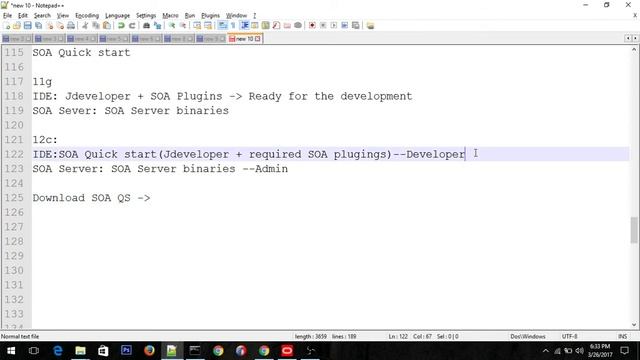Click line 118 'IDE: Jdeveloper + SOA Plugins' text
Viewport: 640px width, 360px height.
[127, 96]
